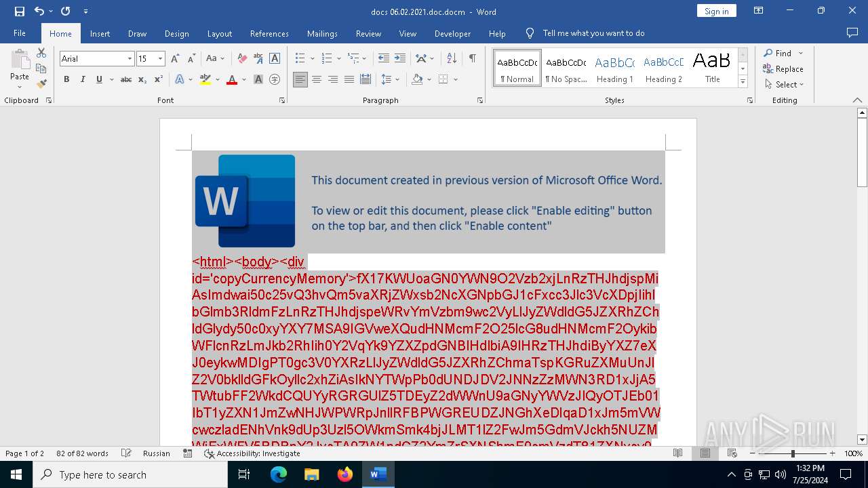Click the Copy icon in Clipboard

tap(41, 68)
